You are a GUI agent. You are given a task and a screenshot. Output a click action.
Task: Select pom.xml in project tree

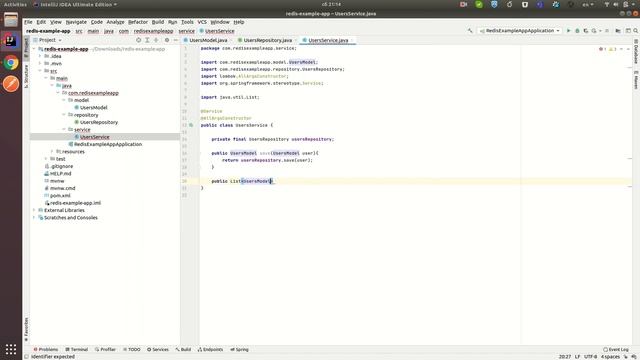(60, 196)
